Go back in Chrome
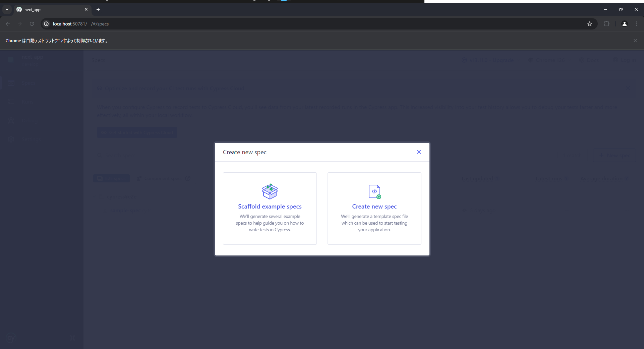644x349 pixels. (x=8, y=24)
